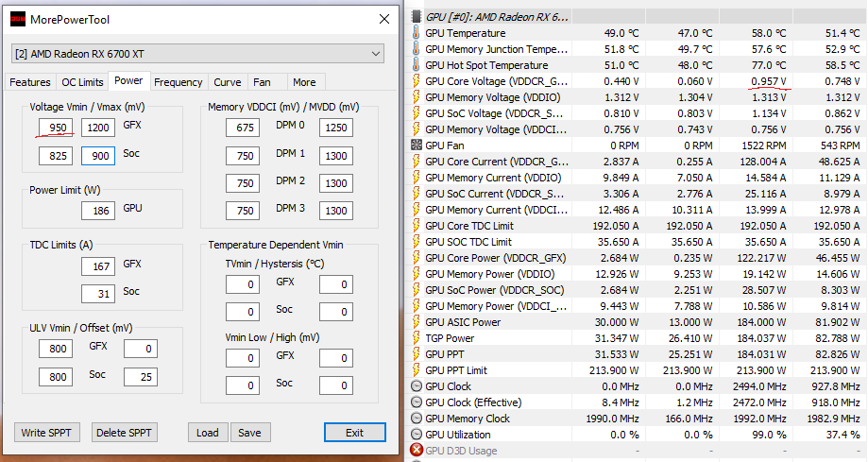The width and height of the screenshot is (868, 462).
Task: Click lightning icon beside GPU Memory Current (VDDIO)
Action: 417,178
